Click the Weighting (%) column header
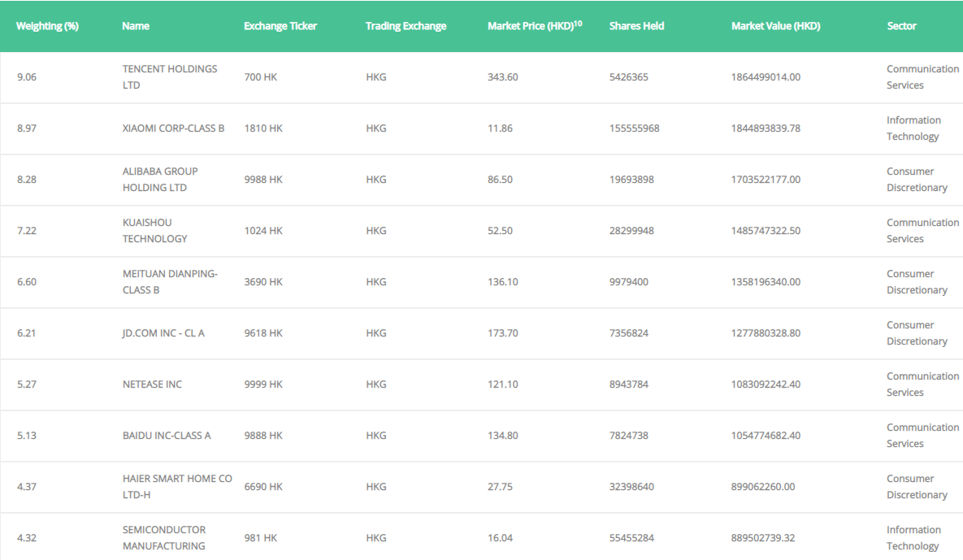 pyautogui.click(x=47, y=26)
